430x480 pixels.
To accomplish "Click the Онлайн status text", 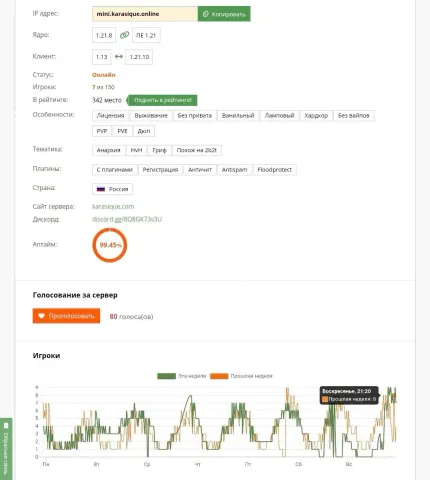I will tap(104, 75).
